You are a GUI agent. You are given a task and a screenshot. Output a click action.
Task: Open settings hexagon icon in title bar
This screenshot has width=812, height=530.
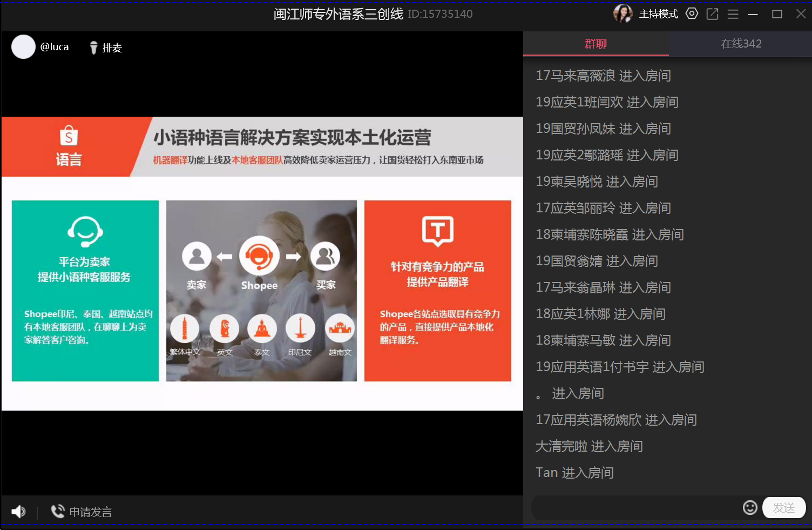pyautogui.click(x=692, y=14)
